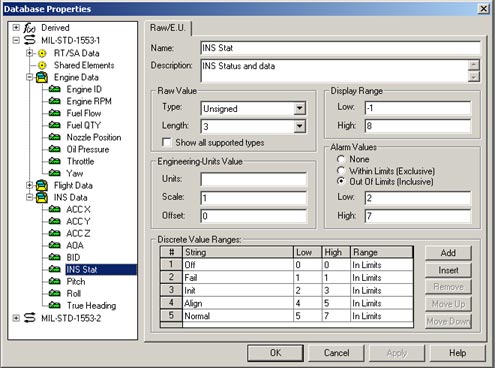Click the MIL-STD-1553-2 bus icon
The image size is (495, 368).
point(29,318)
